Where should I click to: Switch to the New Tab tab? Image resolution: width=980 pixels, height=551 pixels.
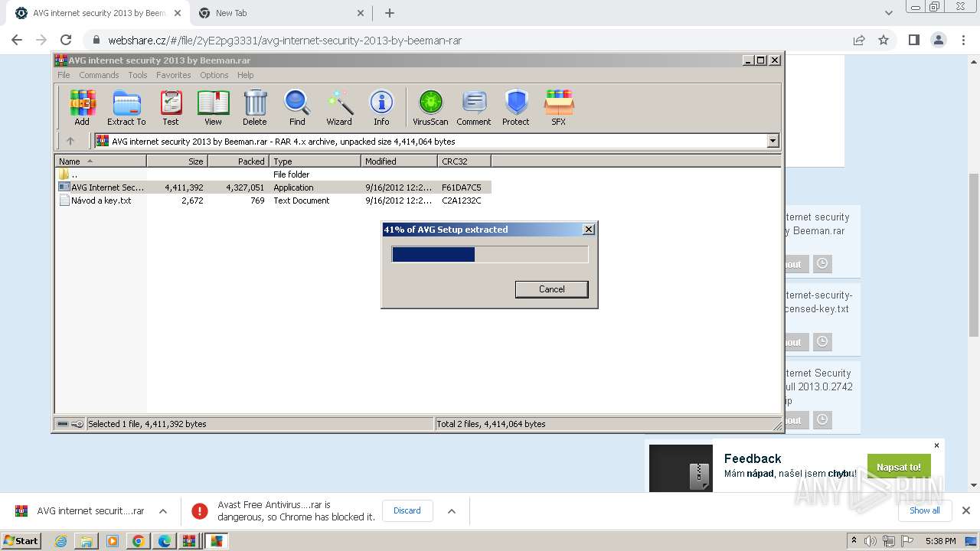click(x=281, y=13)
